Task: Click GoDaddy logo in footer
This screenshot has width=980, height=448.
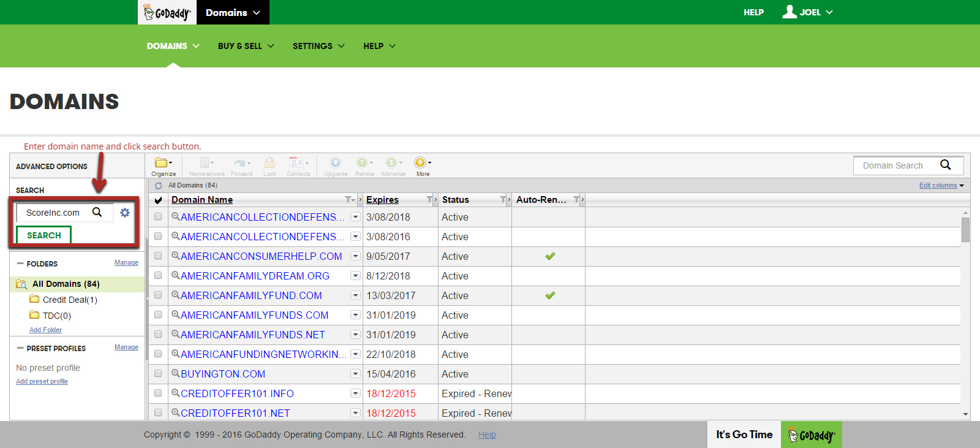Action: [811, 435]
